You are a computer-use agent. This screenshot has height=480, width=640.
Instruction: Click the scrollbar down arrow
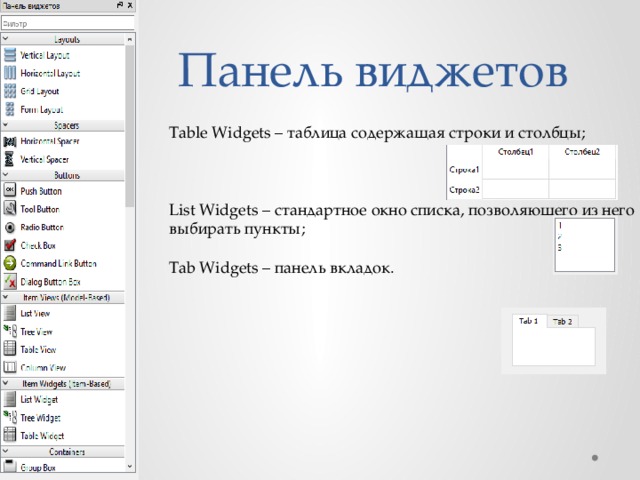point(130,467)
